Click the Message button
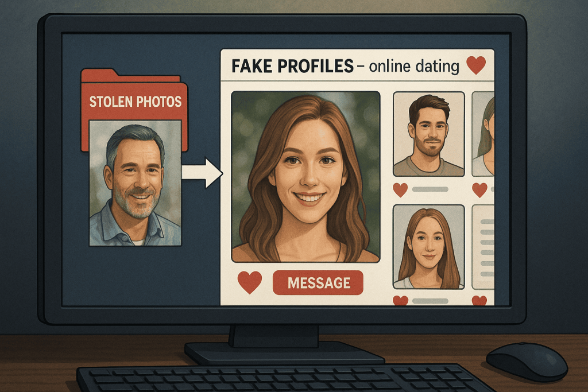 (318, 282)
